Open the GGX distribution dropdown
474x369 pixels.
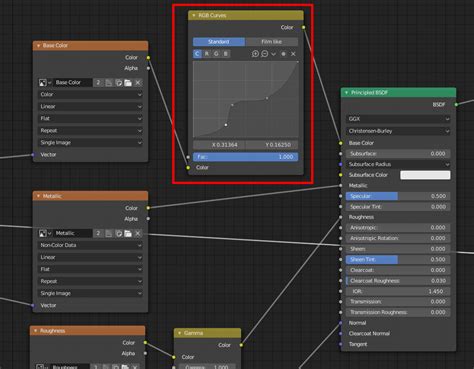(x=398, y=119)
